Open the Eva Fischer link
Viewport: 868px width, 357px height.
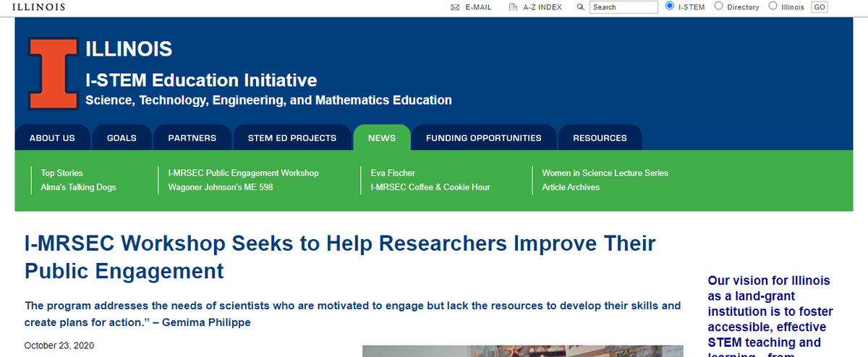[x=393, y=173]
